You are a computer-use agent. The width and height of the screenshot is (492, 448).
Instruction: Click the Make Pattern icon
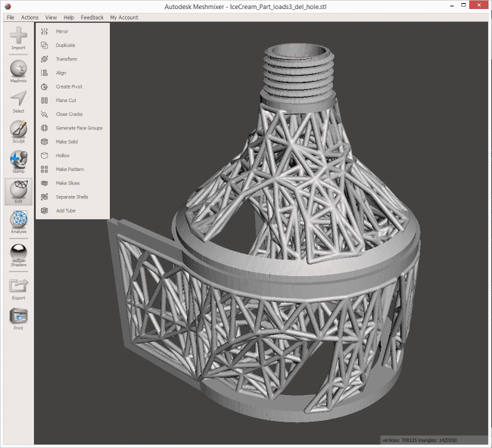[x=44, y=170]
